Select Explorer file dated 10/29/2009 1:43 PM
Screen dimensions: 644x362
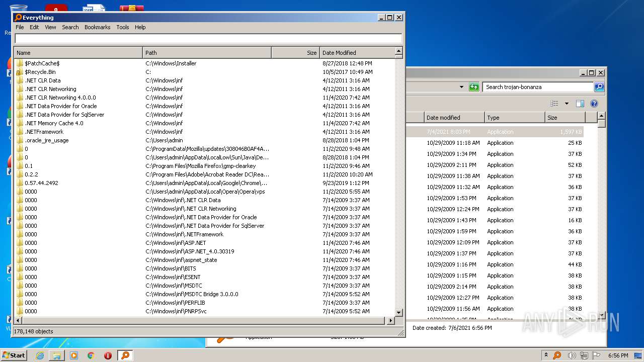[x=496, y=220]
